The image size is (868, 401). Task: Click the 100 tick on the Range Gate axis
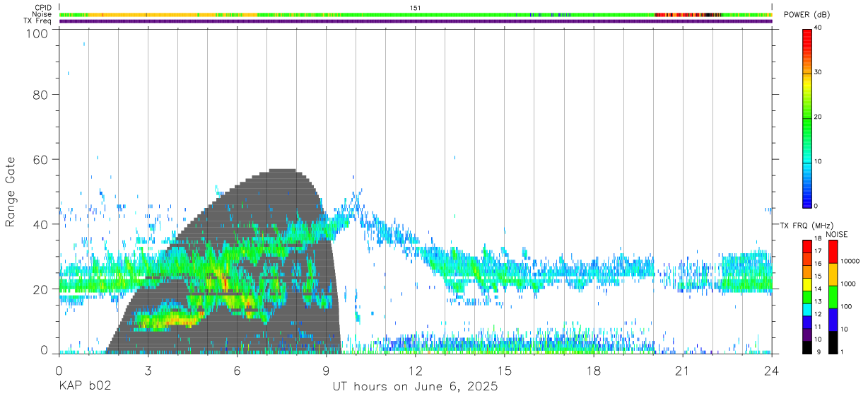[37, 33]
